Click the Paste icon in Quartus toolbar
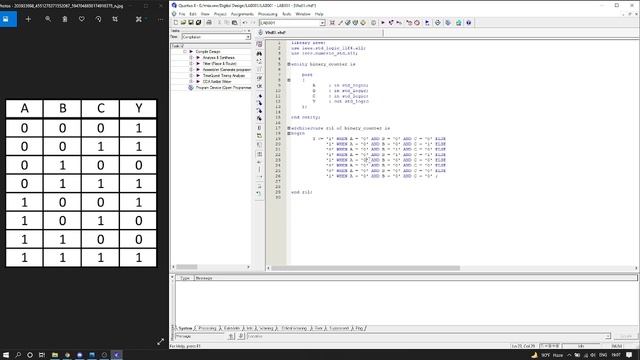Screen dimensions: 640x360 [x=235, y=23]
